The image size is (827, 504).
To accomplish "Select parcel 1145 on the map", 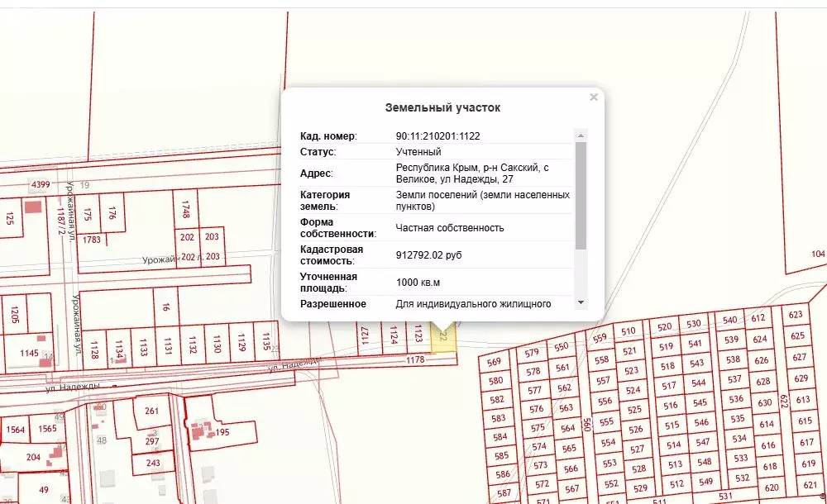I will pyautogui.click(x=29, y=354).
